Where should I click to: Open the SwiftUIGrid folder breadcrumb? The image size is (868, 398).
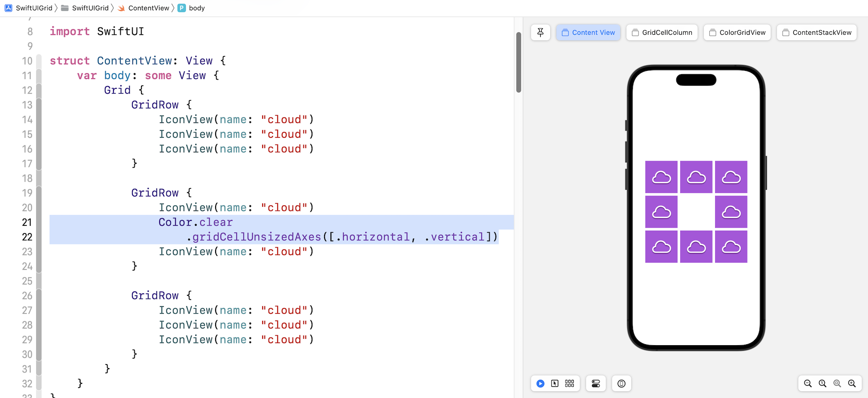(x=85, y=8)
